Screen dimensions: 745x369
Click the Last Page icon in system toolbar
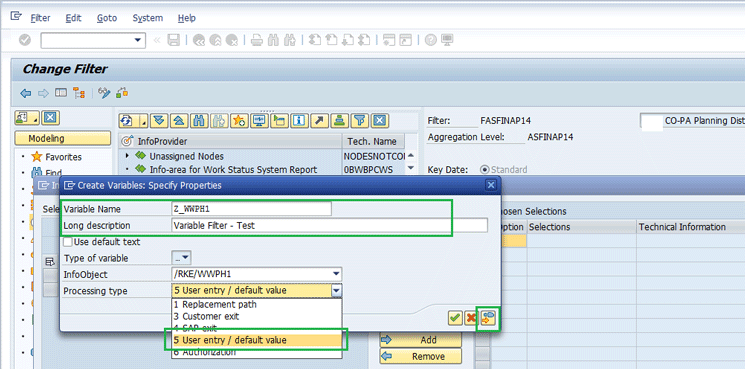[x=364, y=40]
